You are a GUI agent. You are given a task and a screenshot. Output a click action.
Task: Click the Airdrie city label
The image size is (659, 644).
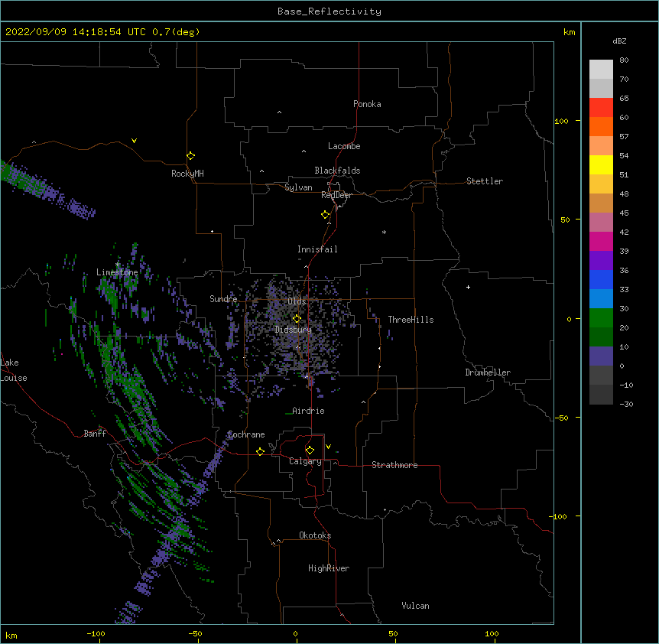[x=308, y=411]
